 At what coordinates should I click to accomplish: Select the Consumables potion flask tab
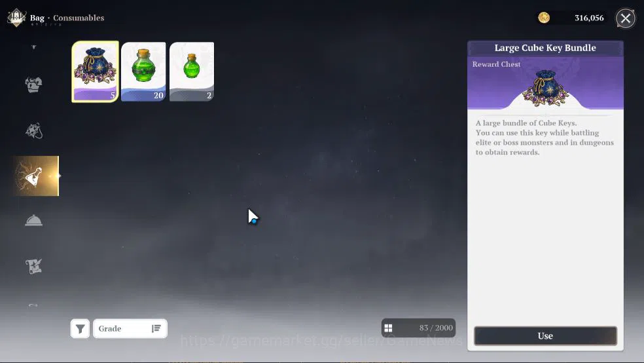[x=35, y=176]
